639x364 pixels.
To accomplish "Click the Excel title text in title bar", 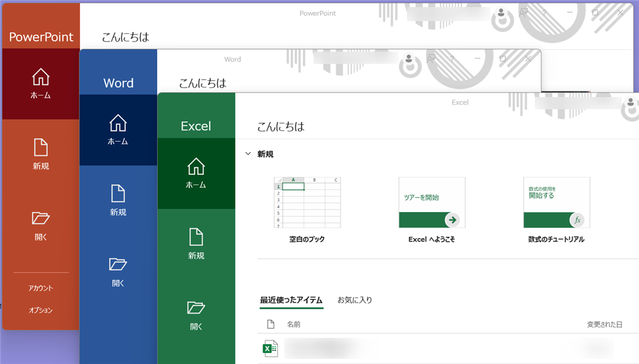I will tap(460, 103).
